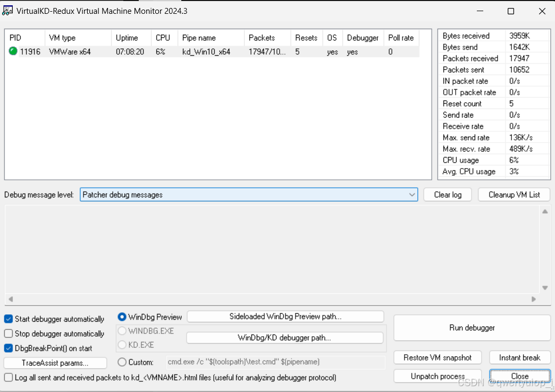Click the Pipe name column header
555x392 pixels.
[x=211, y=38]
